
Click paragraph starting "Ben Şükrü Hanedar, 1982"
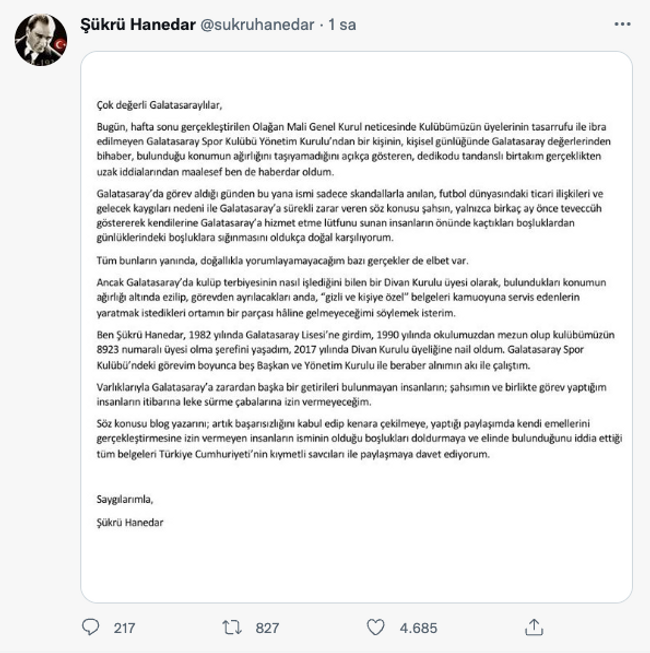pos(356,350)
